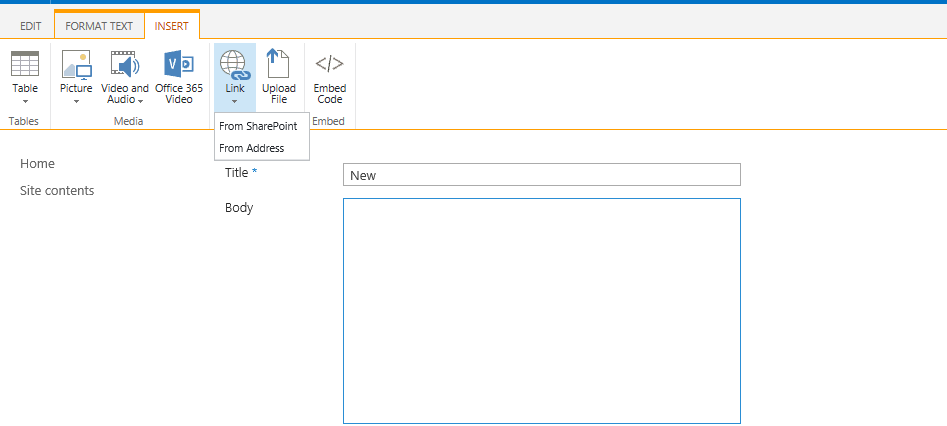Click the Upload File icon
Image resolution: width=947 pixels, height=426 pixels.
tap(278, 64)
